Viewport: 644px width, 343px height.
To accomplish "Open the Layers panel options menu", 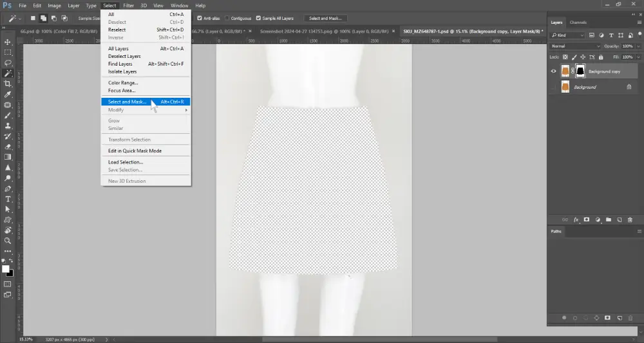I will coord(639,23).
